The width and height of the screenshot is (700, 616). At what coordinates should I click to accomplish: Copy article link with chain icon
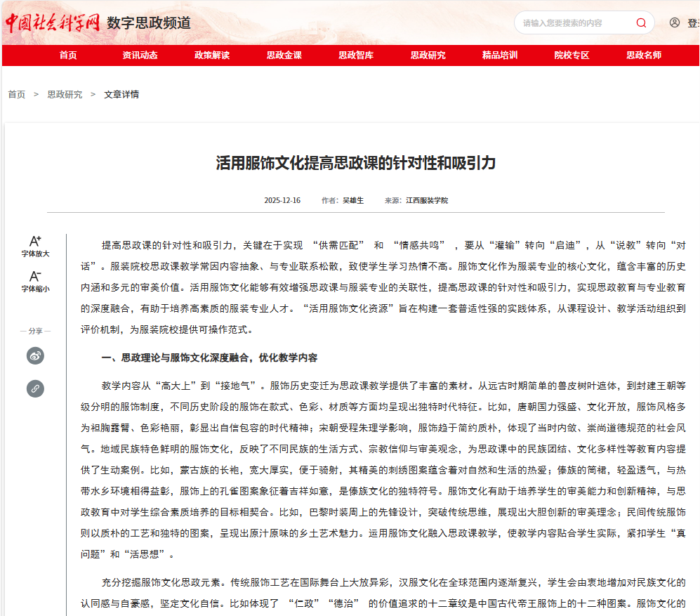click(35, 388)
